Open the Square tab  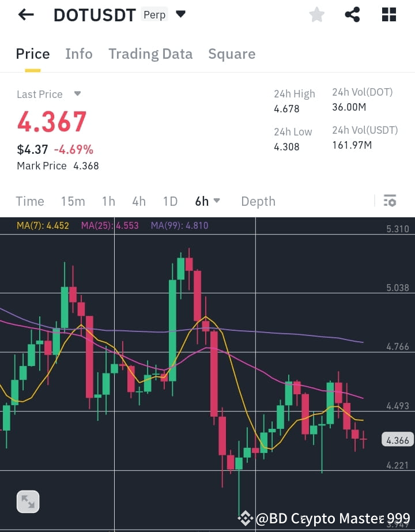tap(232, 54)
